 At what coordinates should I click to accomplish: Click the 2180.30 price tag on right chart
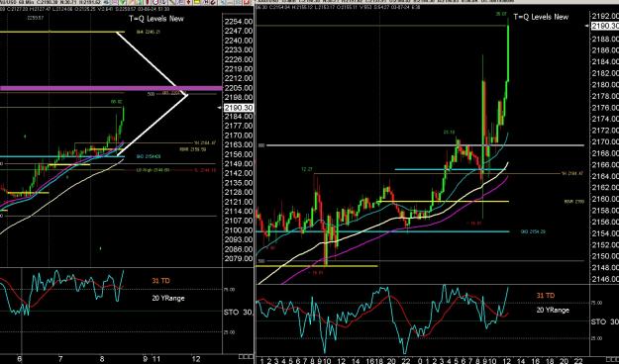coord(604,26)
